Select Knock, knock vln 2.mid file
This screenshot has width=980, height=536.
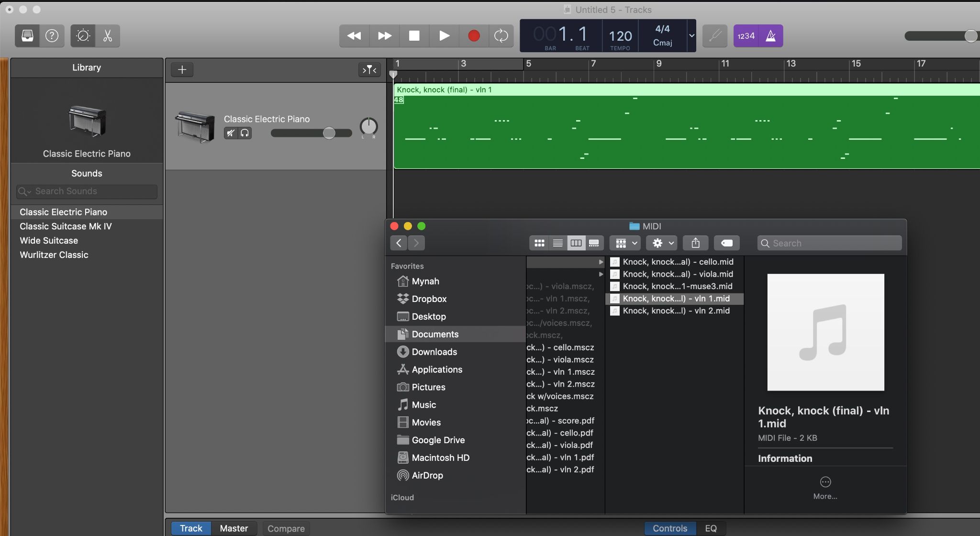coord(676,311)
